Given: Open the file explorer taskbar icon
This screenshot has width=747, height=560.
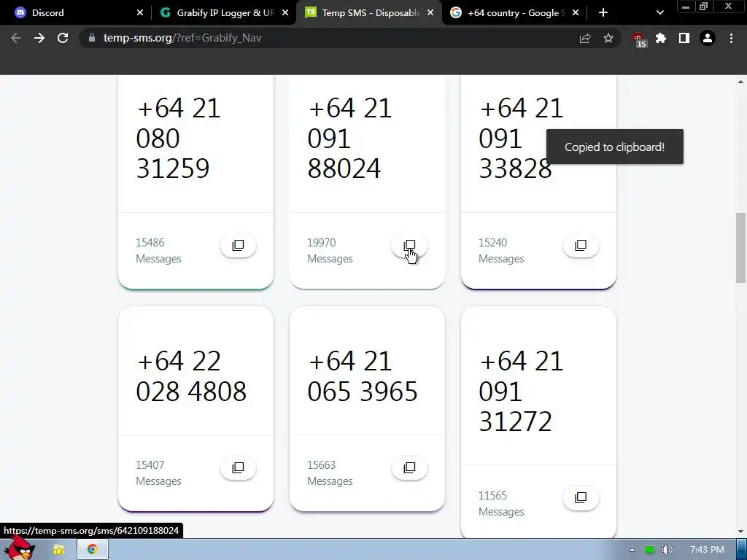Looking at the screenshot, I should pos(58,550).
